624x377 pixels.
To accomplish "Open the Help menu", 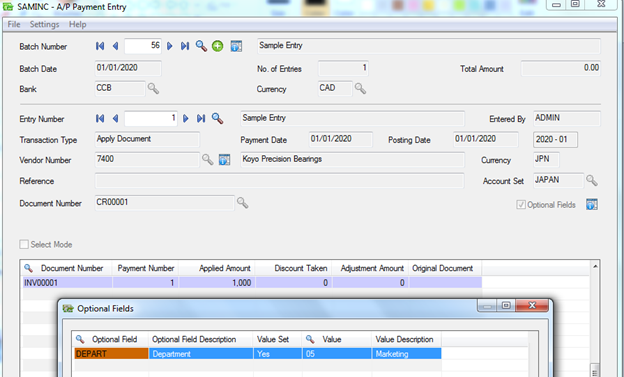I will [78, 24].
